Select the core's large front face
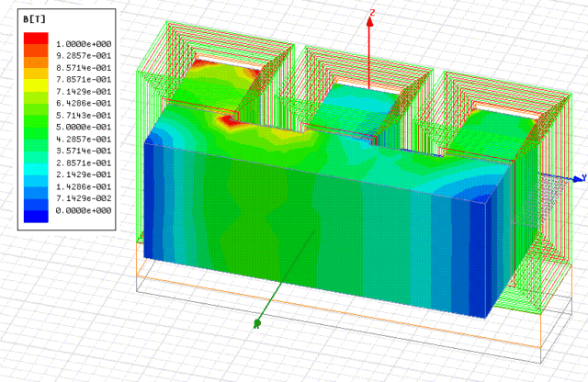The image size is (588, 382). point(313,229)
